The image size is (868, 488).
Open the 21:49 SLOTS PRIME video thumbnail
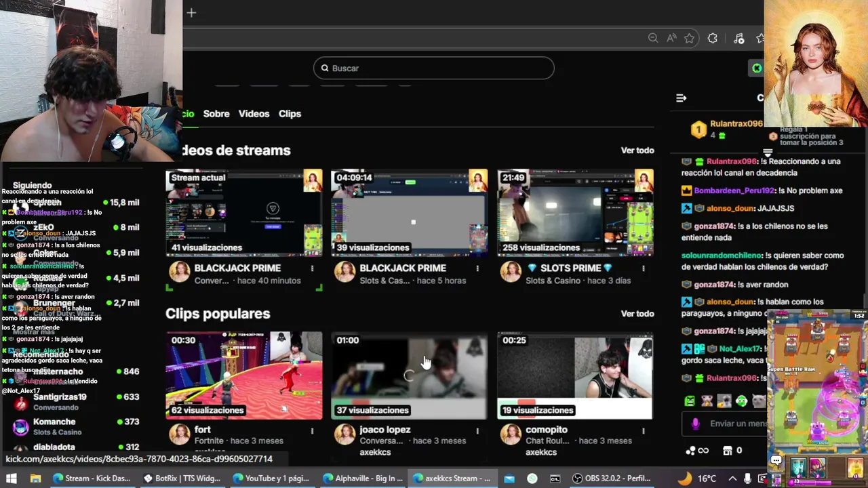click(575, 213)
